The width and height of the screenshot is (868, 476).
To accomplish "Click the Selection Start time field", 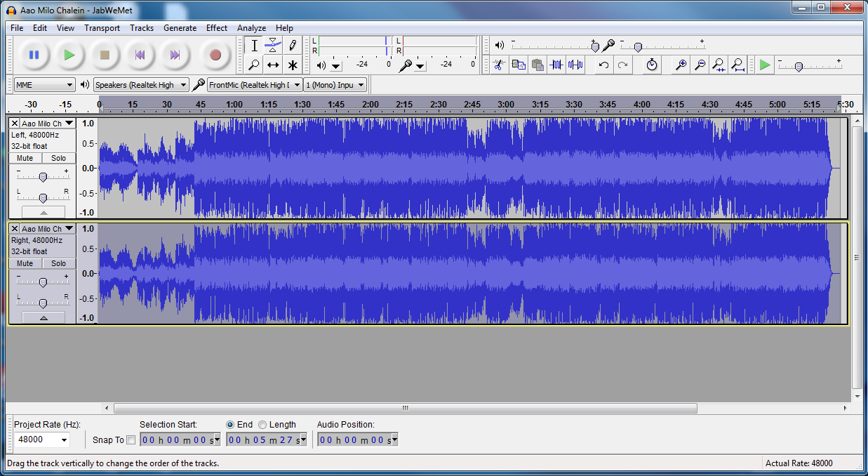I will point(180,439).
